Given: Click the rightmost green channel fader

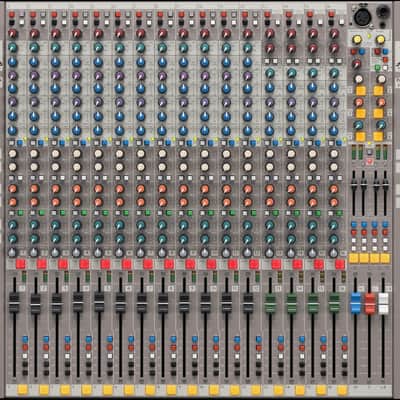Looking at the screenshot, I should 334,303.
